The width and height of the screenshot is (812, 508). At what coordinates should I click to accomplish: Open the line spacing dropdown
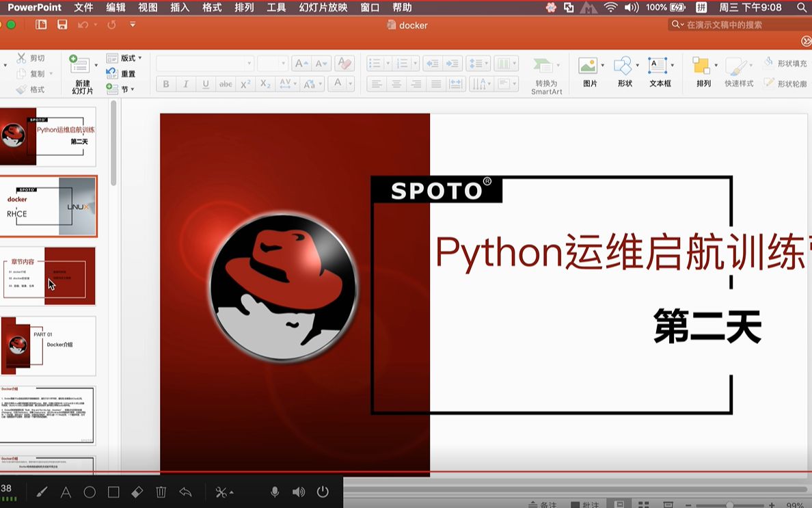(478, 63)
